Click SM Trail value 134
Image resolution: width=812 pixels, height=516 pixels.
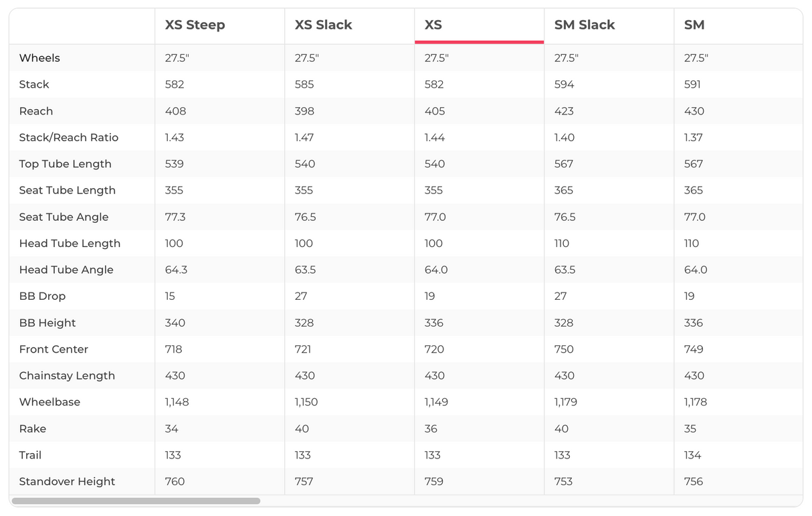(x=692, y=455)
